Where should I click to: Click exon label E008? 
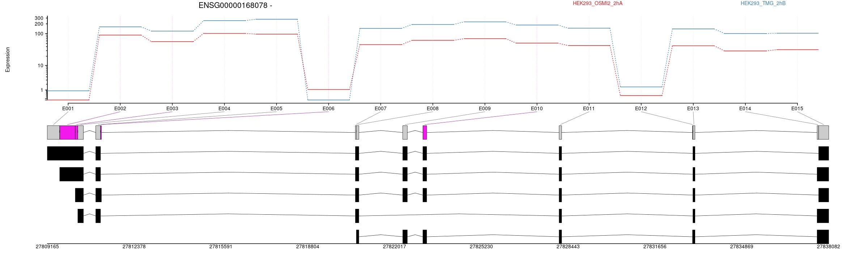pos(433,108)
